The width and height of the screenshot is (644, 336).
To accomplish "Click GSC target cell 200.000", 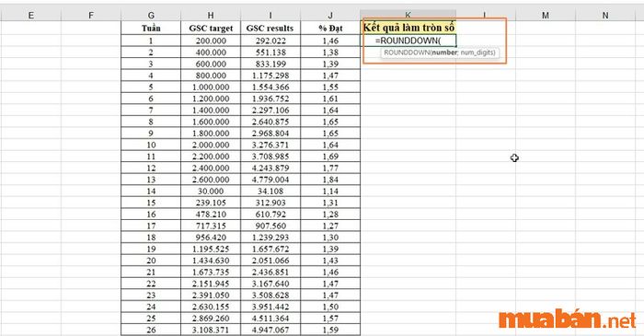I will tap(211, 41).
